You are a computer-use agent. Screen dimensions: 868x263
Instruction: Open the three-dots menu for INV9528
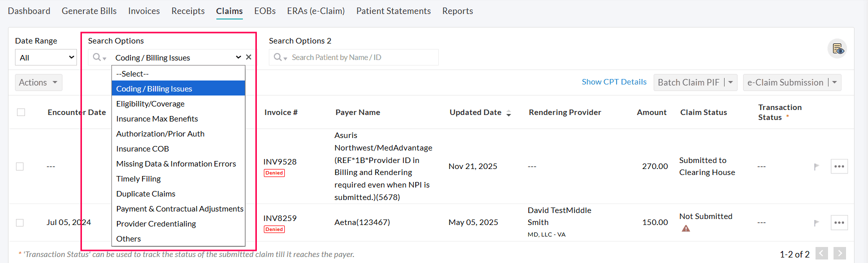click(x=839, y=166)
